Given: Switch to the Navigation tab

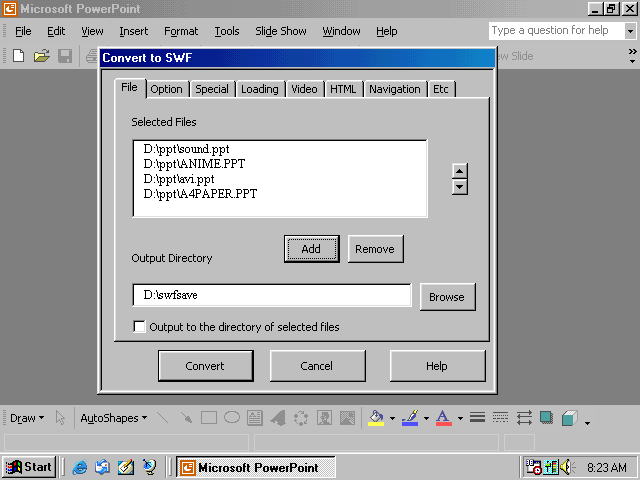Looking at the screenshot, I should click(x=395, y=89).
